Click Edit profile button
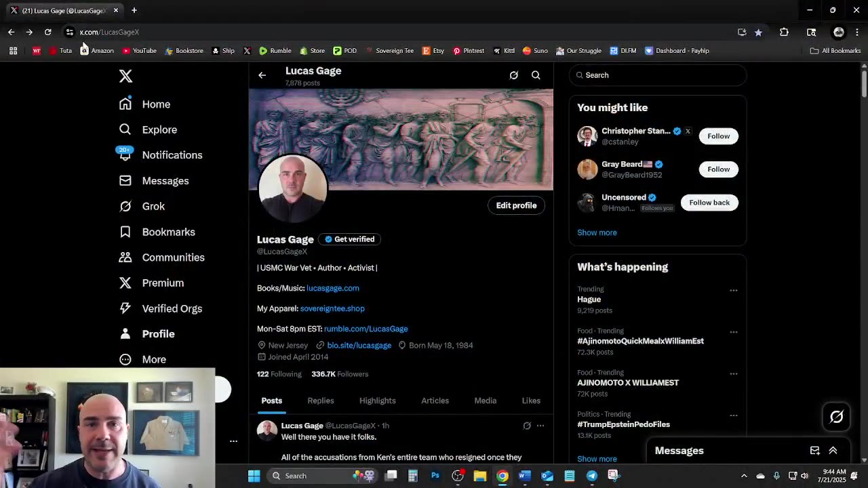Screen dimensions: 868x488 point(516,205)
